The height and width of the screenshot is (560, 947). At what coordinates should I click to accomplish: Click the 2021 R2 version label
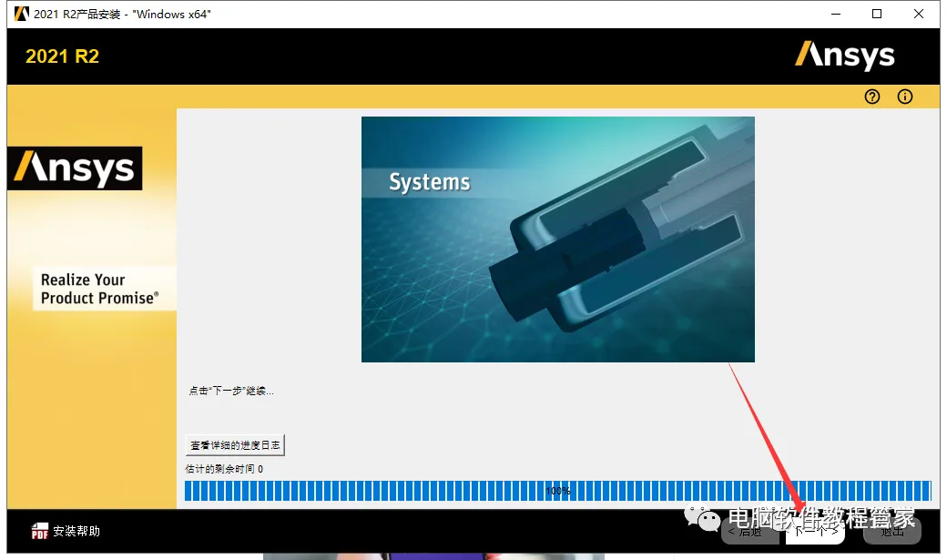[x=62, y=56]
